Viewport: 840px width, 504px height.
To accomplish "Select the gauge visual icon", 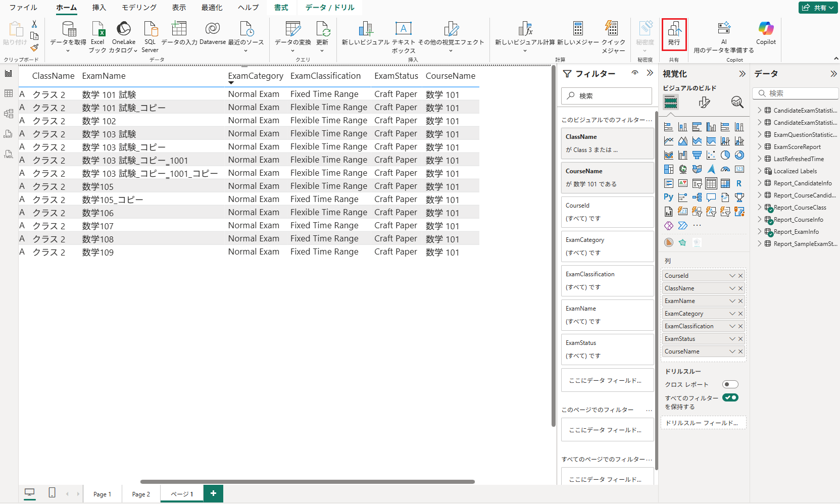I will pyautogui.click(x=725, y=169).
